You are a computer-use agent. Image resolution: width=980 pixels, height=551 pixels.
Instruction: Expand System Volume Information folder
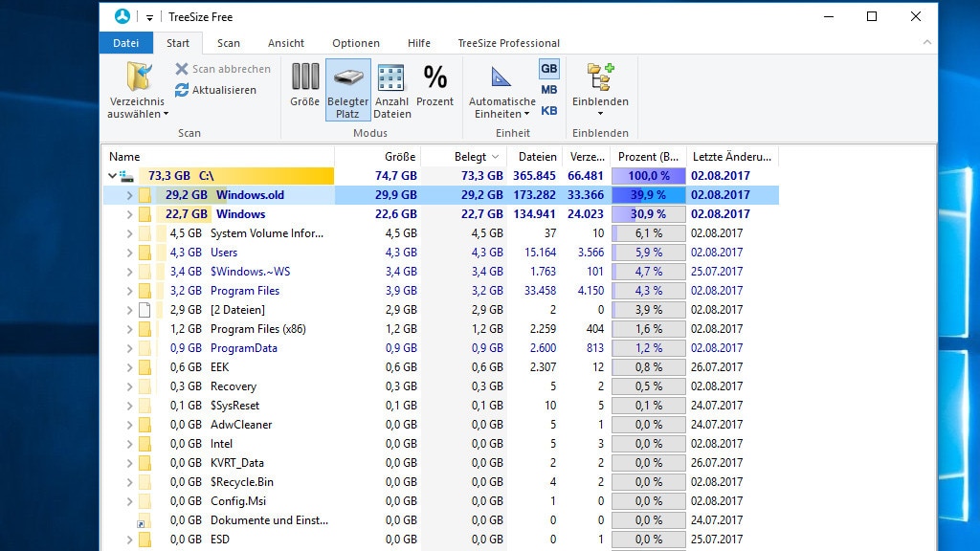129,233
